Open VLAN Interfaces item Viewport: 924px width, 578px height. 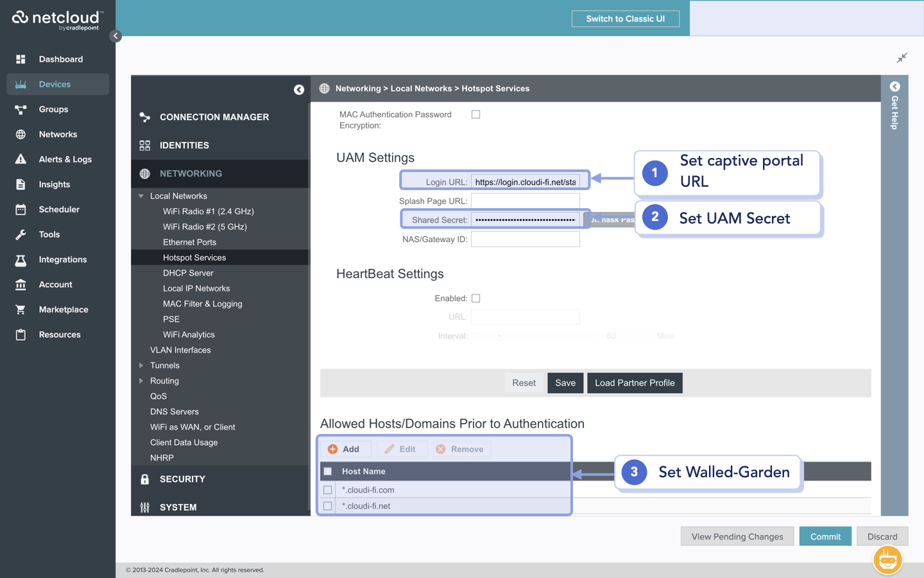[x=180, y=350]
